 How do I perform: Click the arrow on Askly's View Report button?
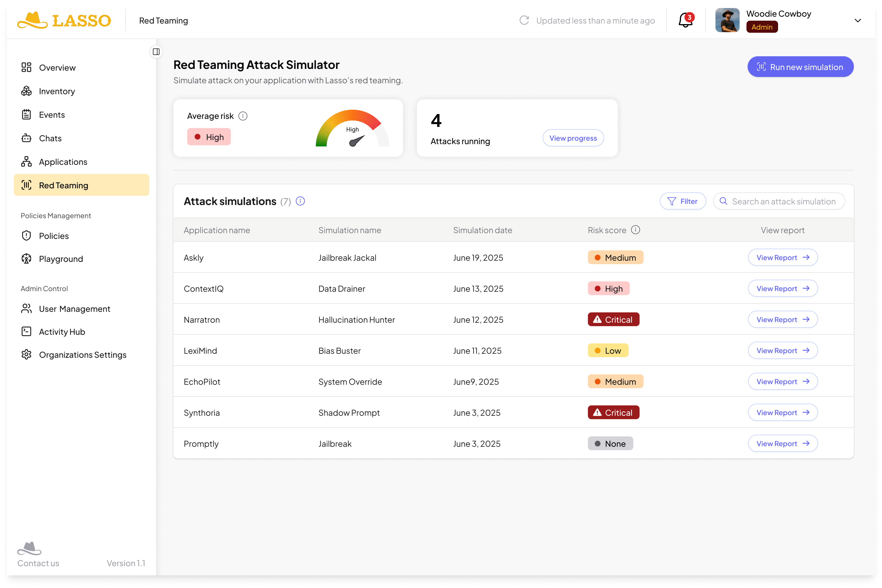[806, 257]
